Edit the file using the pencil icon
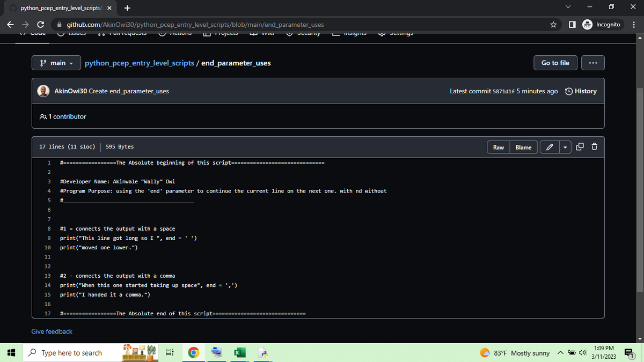 tap(550, 146)
